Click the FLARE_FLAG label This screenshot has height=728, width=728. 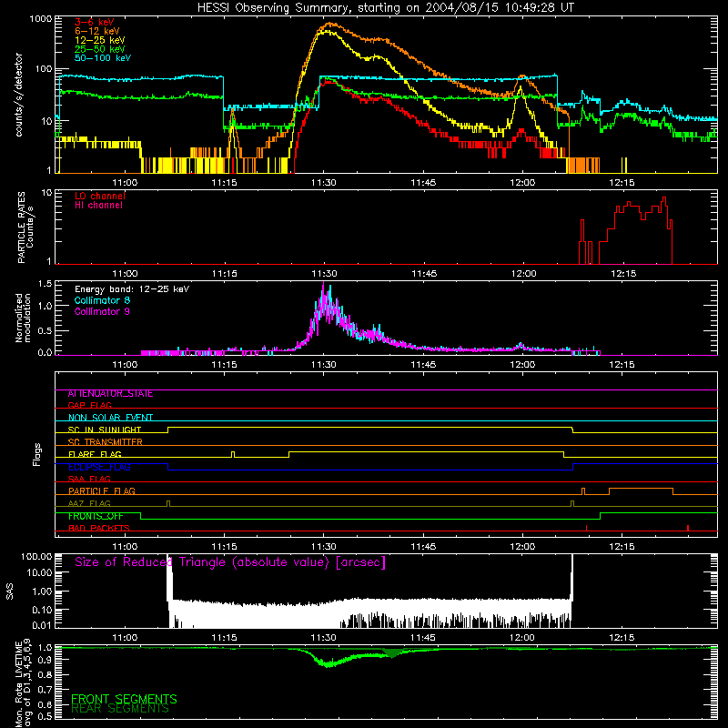[95, 454]
